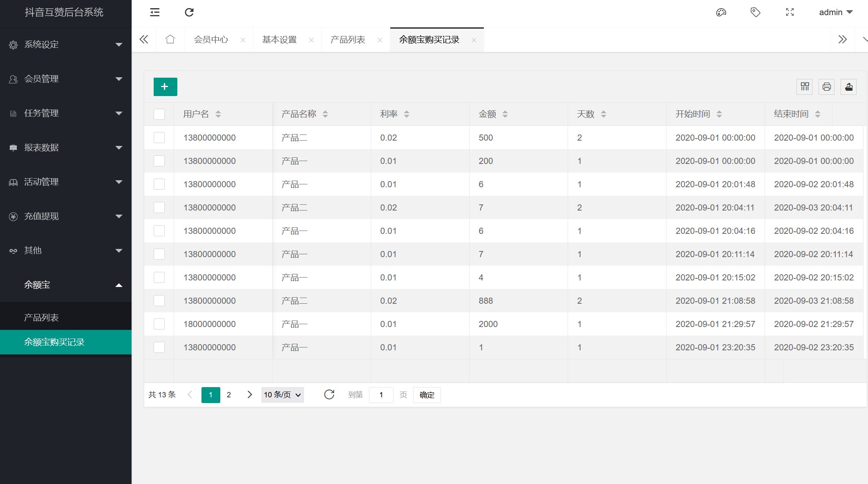Click the print table icon
This screenshot has height=484, width=868.
[x=827, y=87]
